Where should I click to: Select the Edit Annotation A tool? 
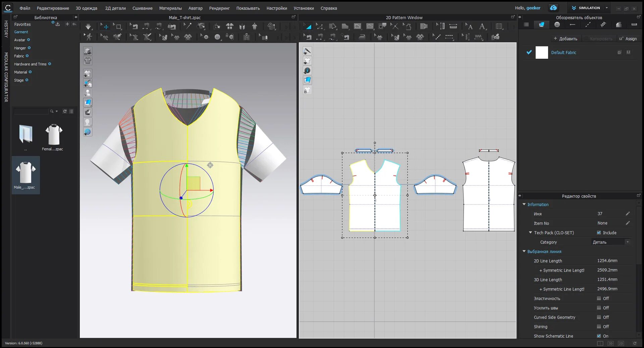click(x=469, y=26)
